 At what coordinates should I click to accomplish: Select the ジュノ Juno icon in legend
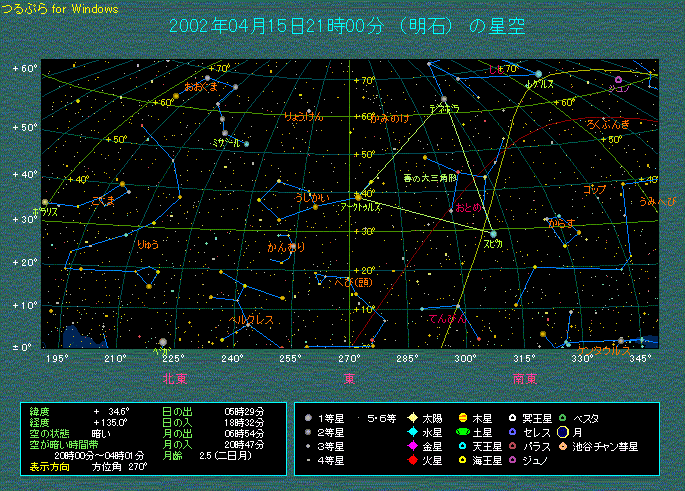point(513,460)
